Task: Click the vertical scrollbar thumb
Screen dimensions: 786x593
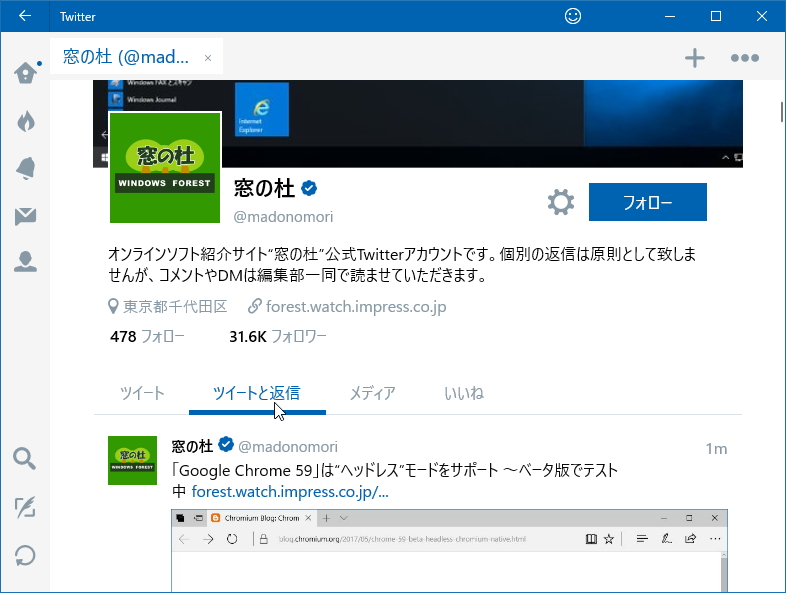Action: click(x=781, y=111)
